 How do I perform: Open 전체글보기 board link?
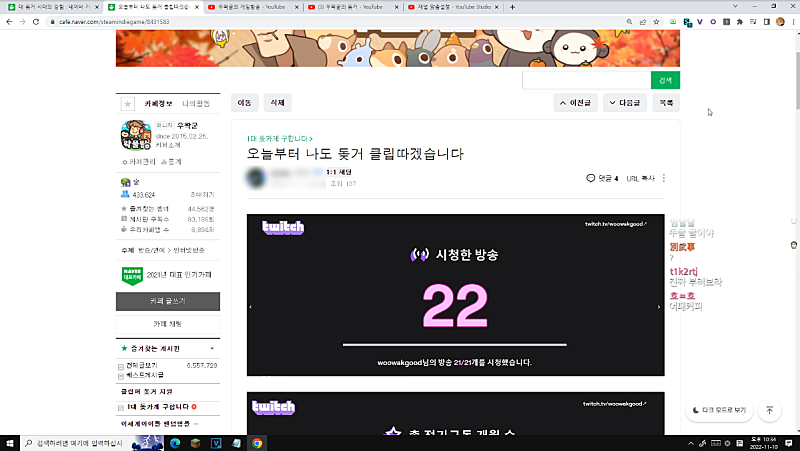[142, 365]
